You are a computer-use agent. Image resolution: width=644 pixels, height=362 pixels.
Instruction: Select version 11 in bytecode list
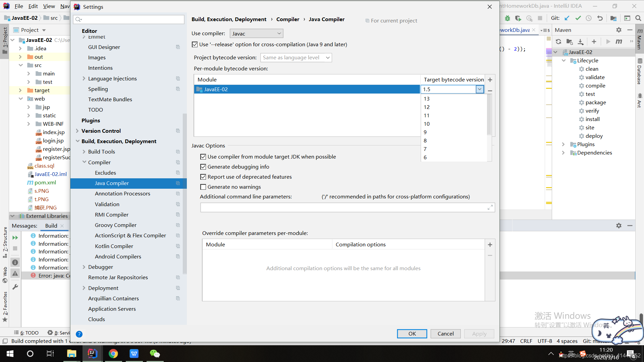pos(426,116)
